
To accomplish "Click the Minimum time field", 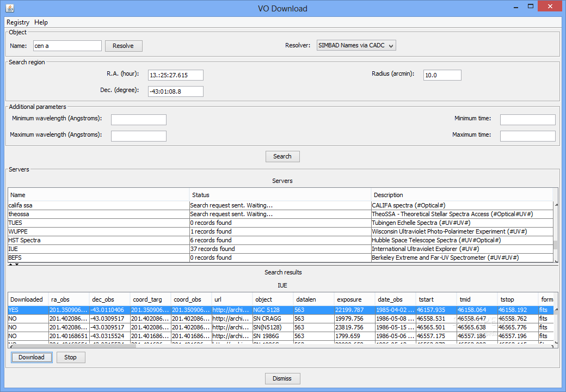I will click(x=528, y=120).
